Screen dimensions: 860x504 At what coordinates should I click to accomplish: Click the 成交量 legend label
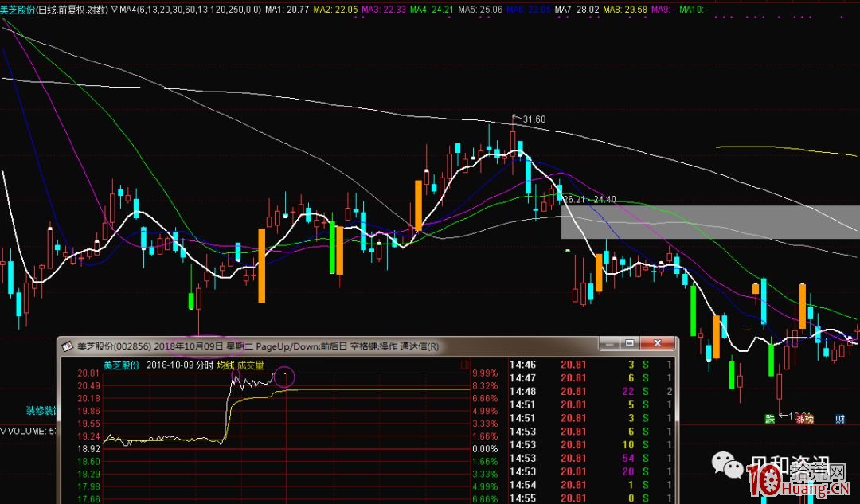251,365
